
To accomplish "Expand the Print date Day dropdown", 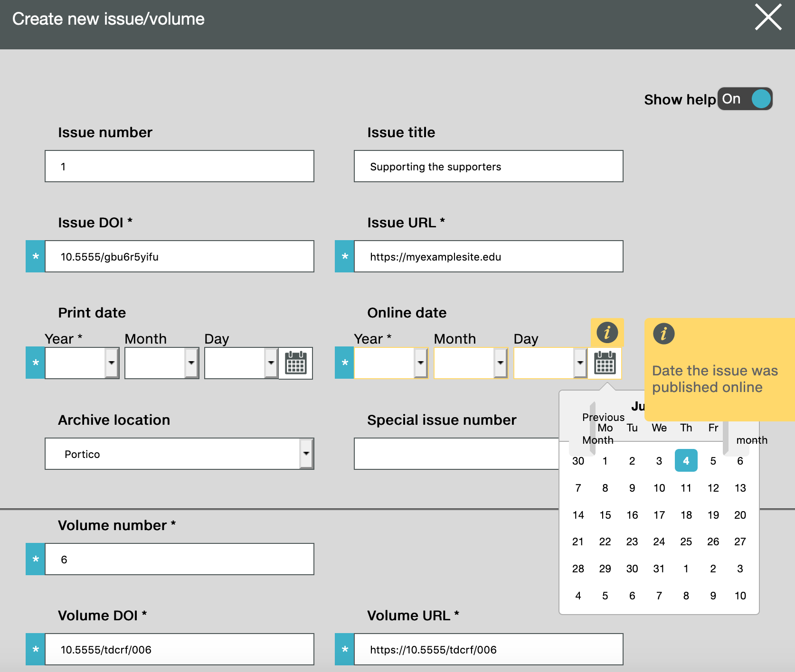I will (271, 363).
